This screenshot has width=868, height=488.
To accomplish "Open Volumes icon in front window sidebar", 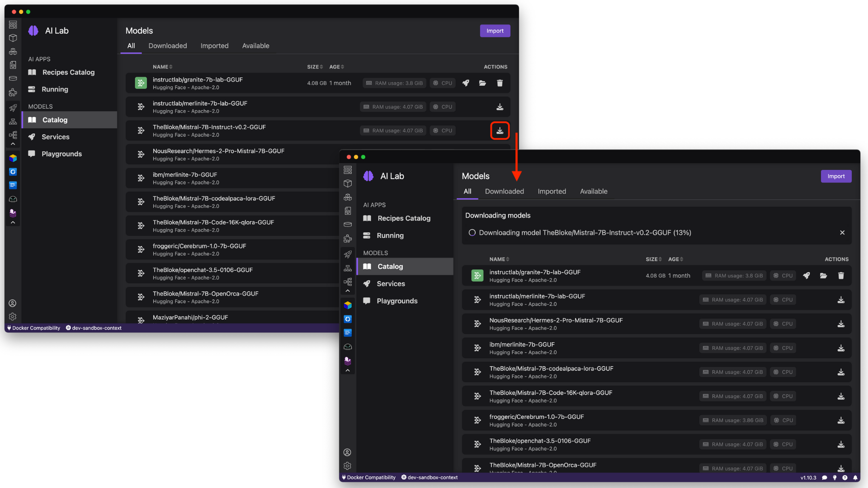I will 348,225.
